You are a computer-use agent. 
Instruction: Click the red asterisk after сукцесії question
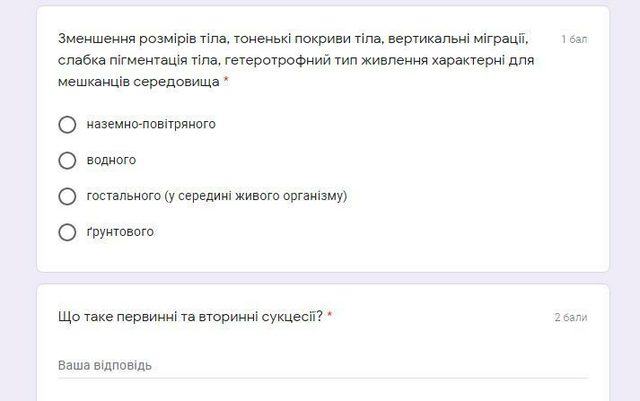[329, 315]
